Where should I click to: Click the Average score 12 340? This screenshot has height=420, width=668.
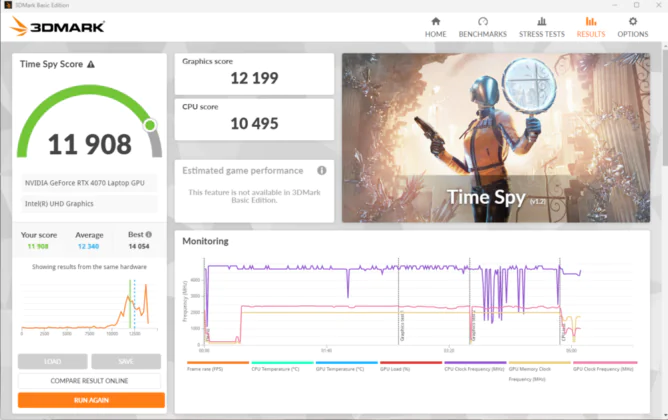tap(89, 246)
